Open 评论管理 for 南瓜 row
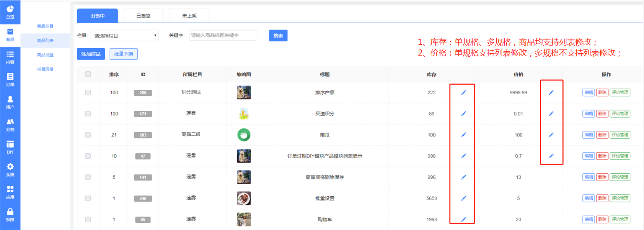This screenshot has width=644, height=230. click(620, 135)
